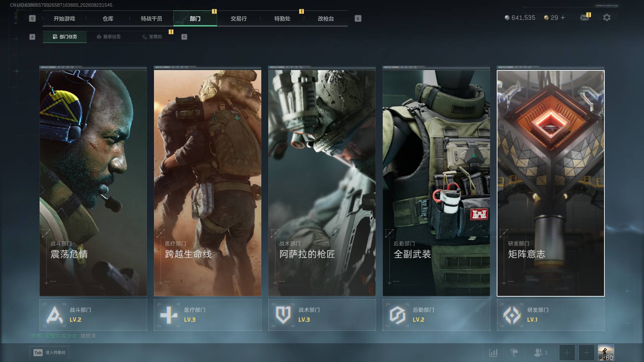Click the 641,535 currency balance
The width and height of the screenshot is (644, 362).
tap(523, 18)
